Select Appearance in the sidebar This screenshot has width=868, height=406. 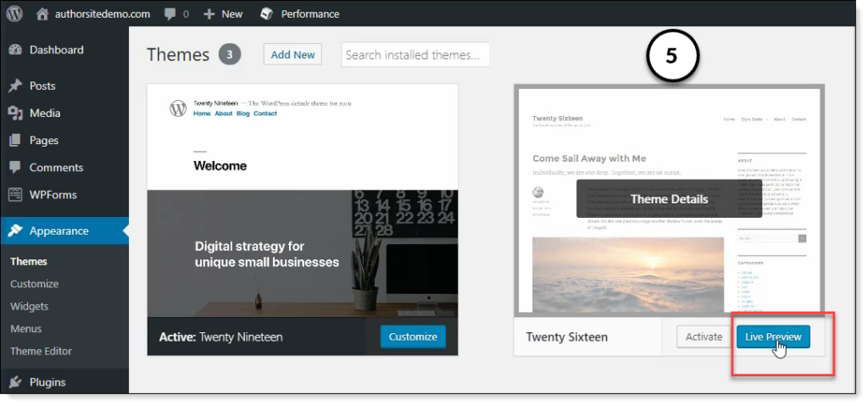[x=58, y=231]
